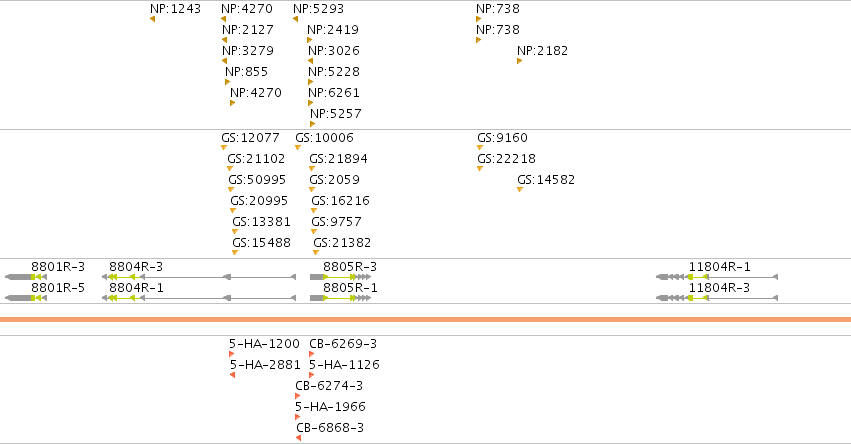Click the 5-HA-2881 insertion marker
This screenshot has height=444, width=851.
(x=232, y=376)
